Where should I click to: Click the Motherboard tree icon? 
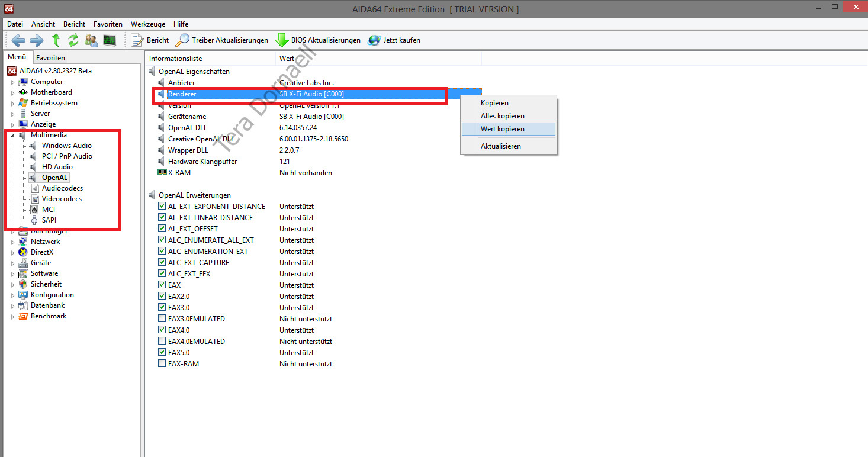tap(23, 92)
